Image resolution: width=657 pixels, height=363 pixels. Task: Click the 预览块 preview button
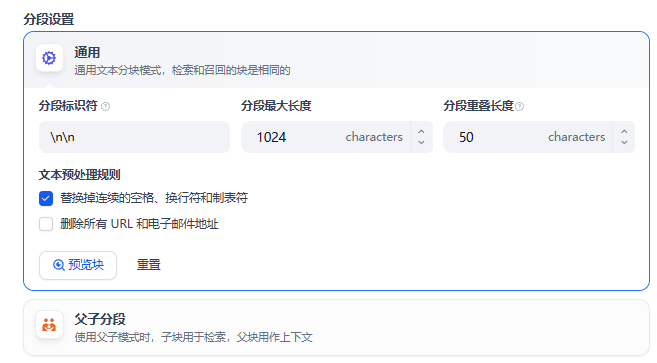[x=78, y=265]
